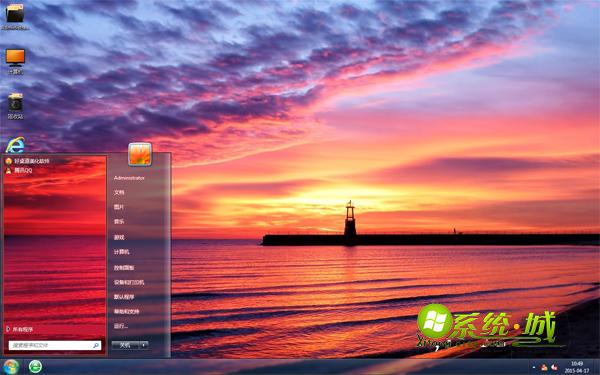600x375 pixels.
Task: Click the red-white tray icon
Action: point(553,367)
